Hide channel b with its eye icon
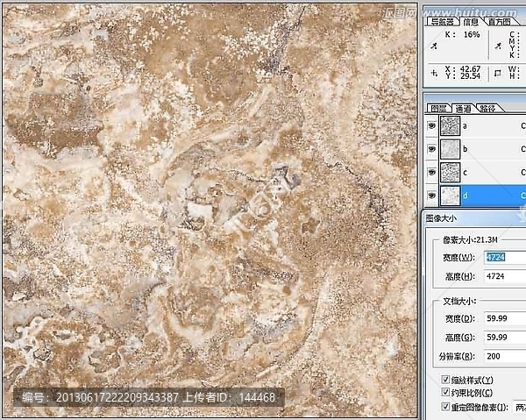The image size is (526, 420). (x=431, y=148)
